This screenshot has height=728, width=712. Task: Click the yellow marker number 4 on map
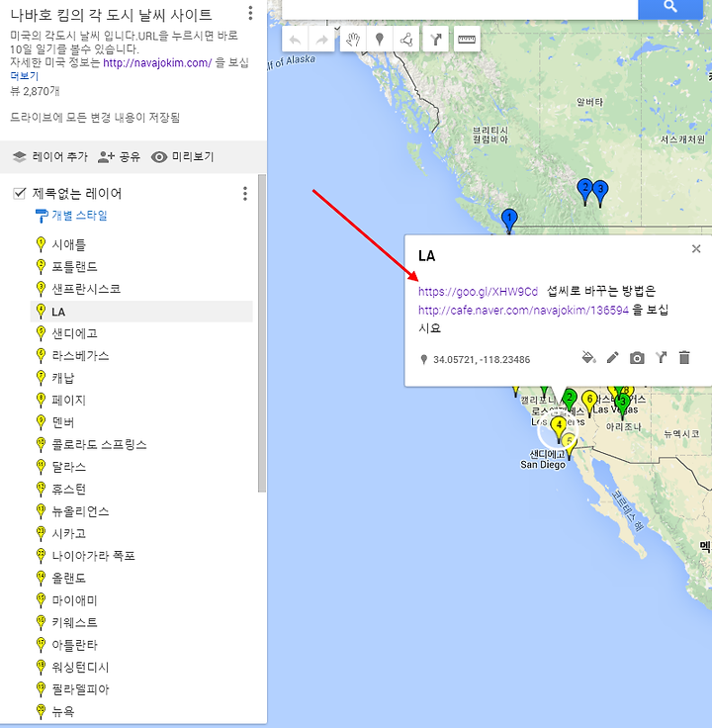559,427
